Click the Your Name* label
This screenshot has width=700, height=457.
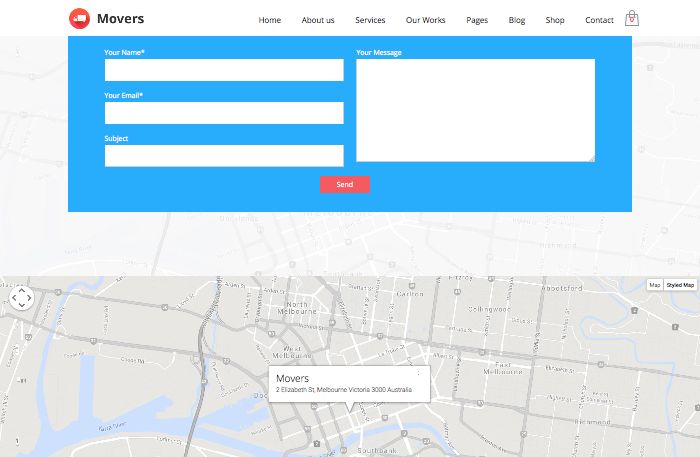tap(125, 52)
